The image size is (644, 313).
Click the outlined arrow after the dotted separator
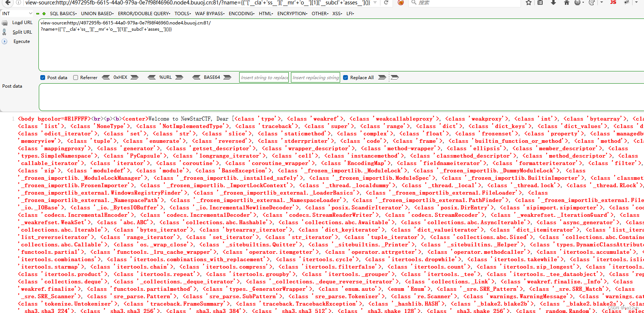395,77
